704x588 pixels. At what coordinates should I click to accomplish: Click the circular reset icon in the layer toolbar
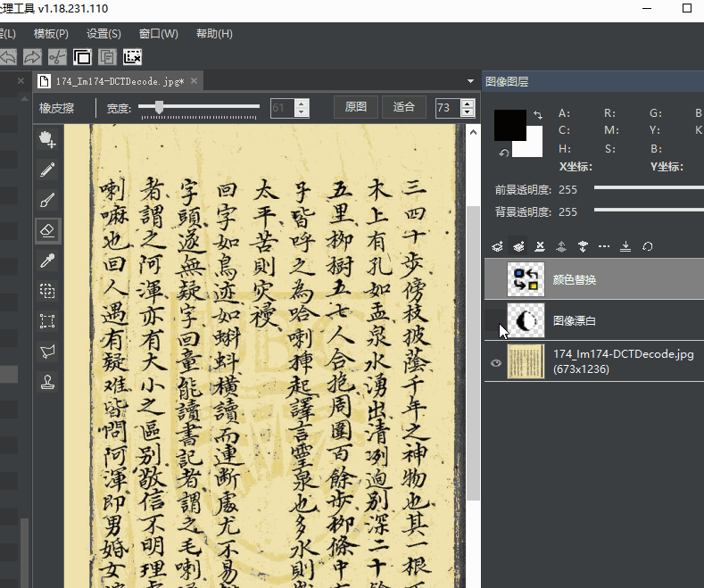(647, 246)
